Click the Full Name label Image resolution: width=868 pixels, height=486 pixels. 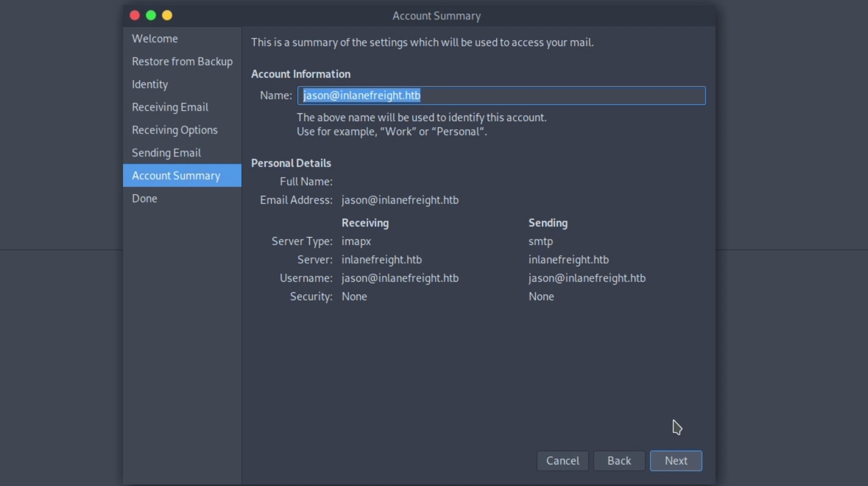[306, 181]
